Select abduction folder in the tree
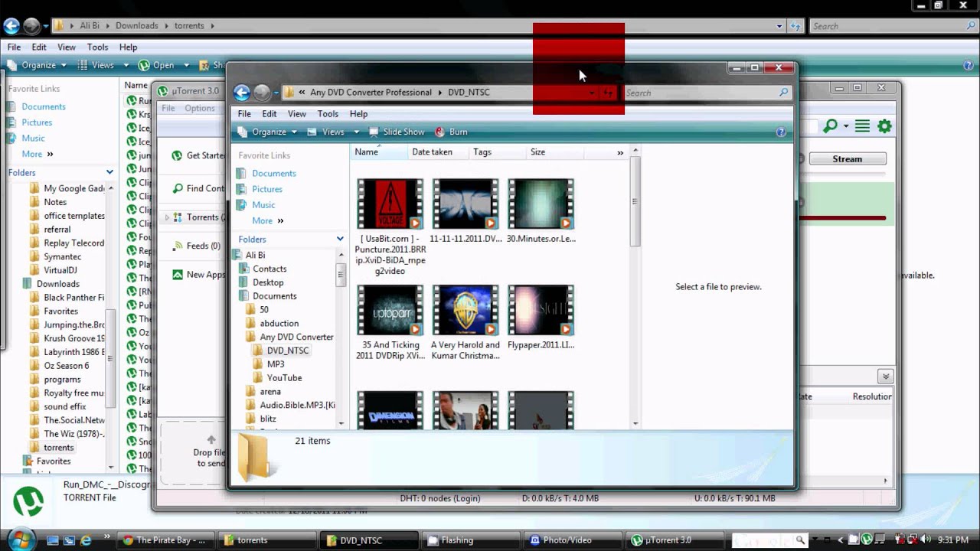Image resolution: width=980 pixels, height=551 pixels. coord(279,324)
